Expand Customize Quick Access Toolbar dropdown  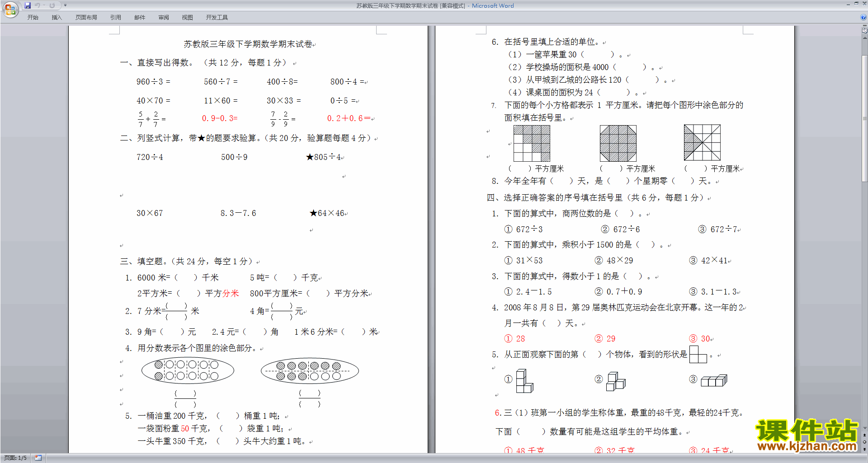click(65, 5)
